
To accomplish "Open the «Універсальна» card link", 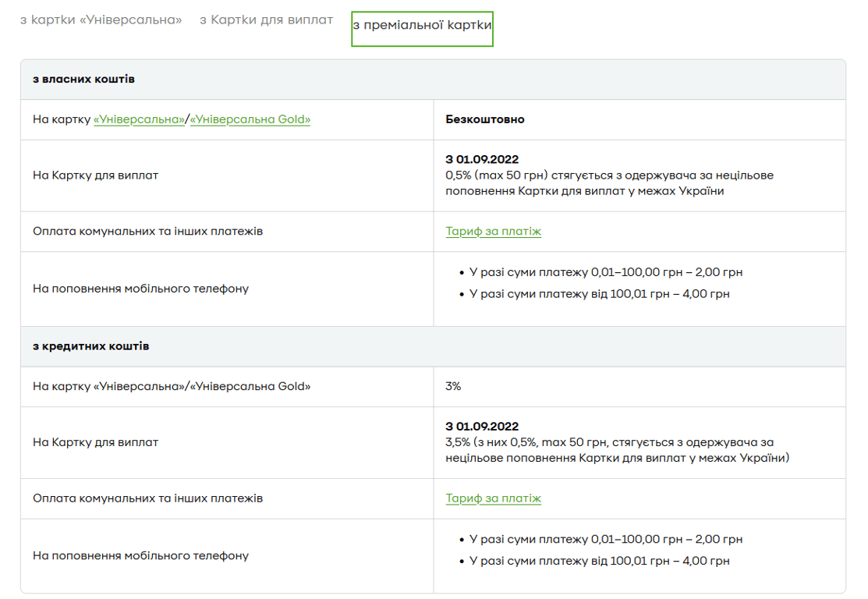I will [x=139, y=119].
